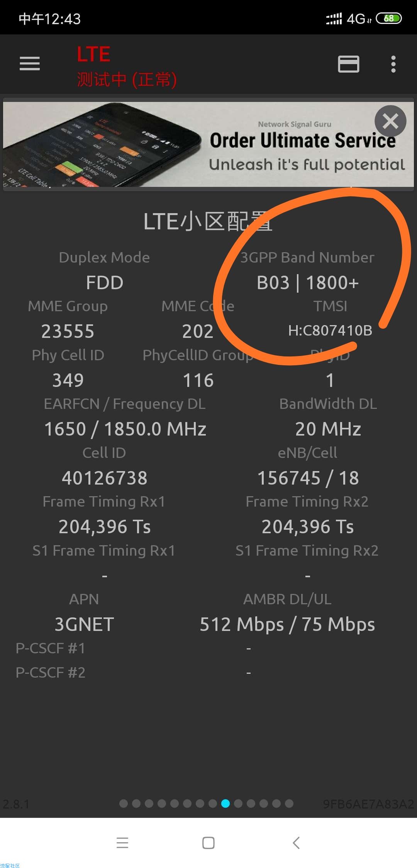
Task: Select the B03 | 1800+ band value
Action: pos(308,283)
